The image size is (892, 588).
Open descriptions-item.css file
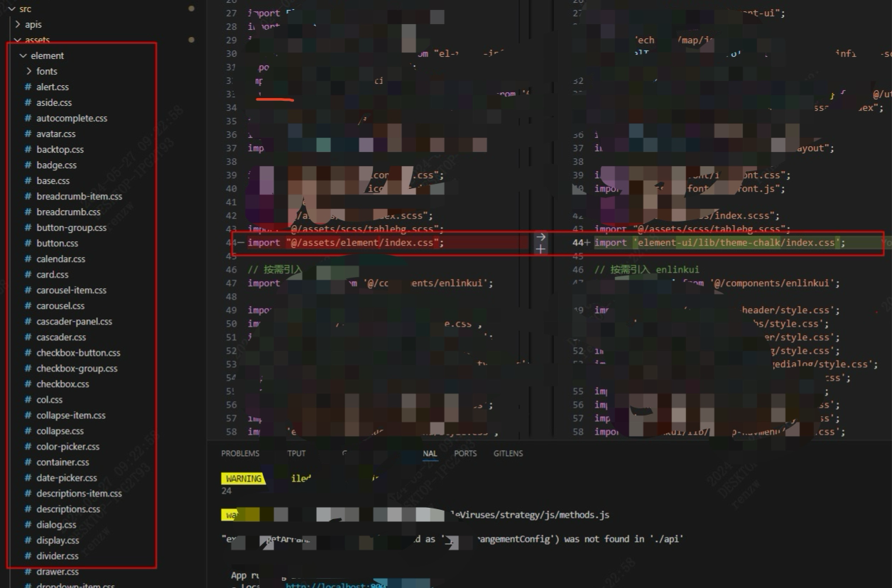tap(79, 494)
